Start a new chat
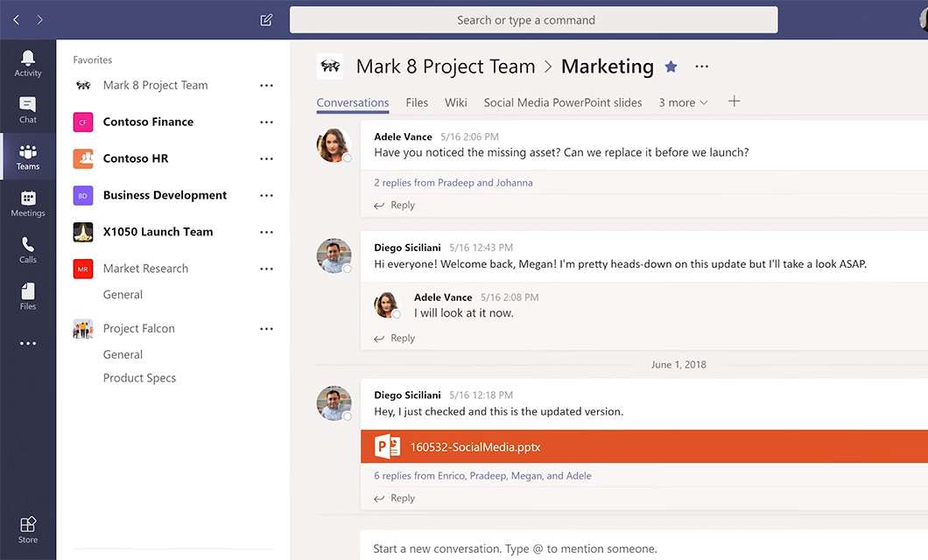Screen dimensions: 928x560 pos(265,18)
